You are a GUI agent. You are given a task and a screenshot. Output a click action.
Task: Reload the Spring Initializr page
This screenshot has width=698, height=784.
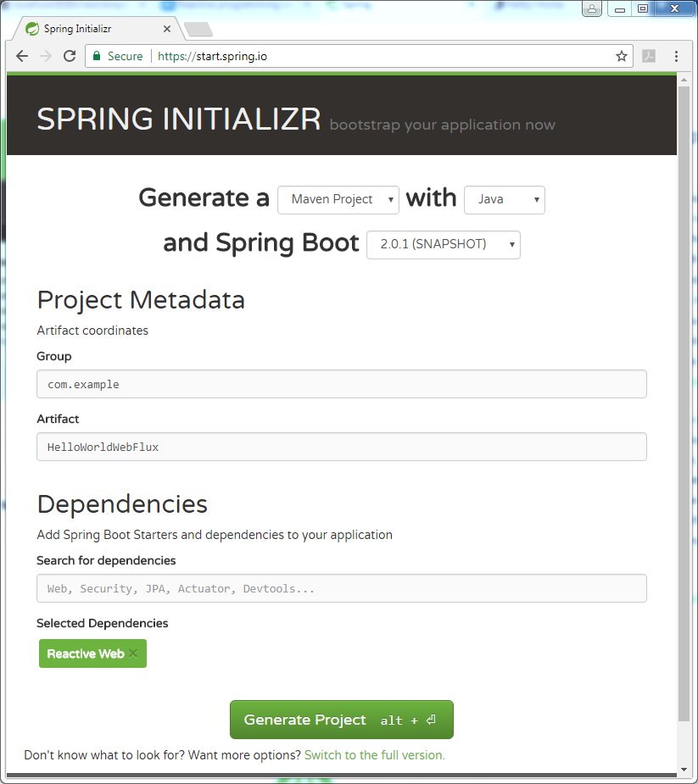pos(70,56)
